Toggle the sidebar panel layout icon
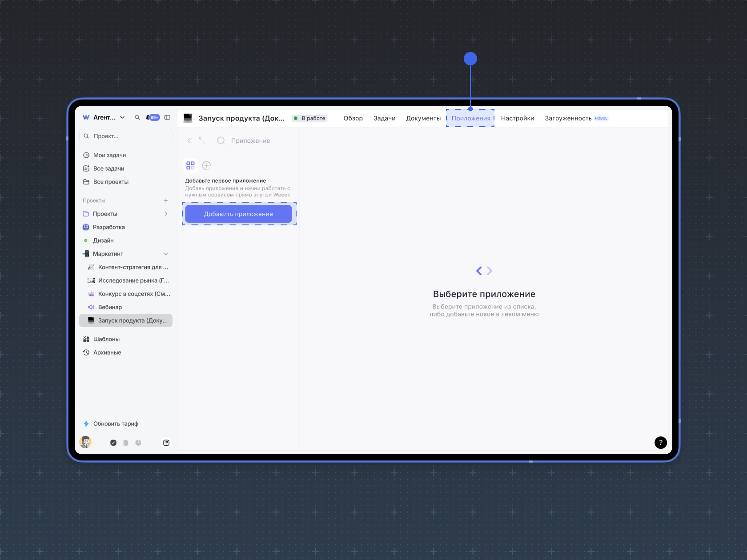 [x=167, y=117]
